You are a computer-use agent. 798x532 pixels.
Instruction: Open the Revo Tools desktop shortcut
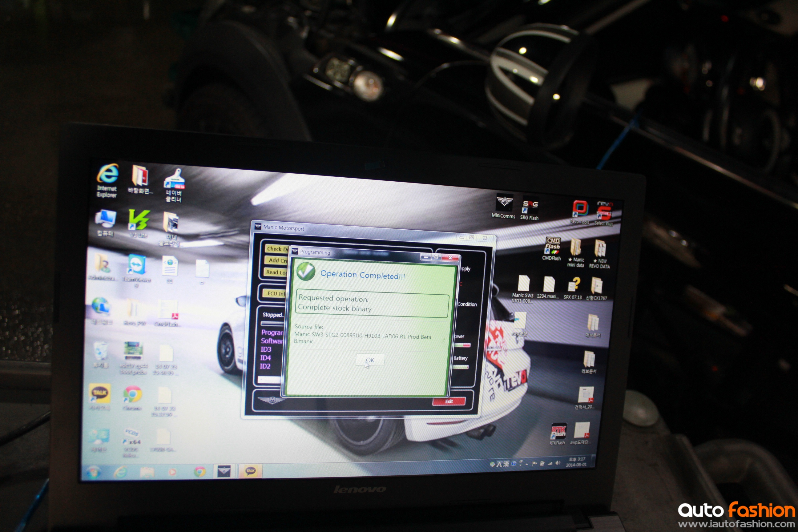[x=580, y=212]
